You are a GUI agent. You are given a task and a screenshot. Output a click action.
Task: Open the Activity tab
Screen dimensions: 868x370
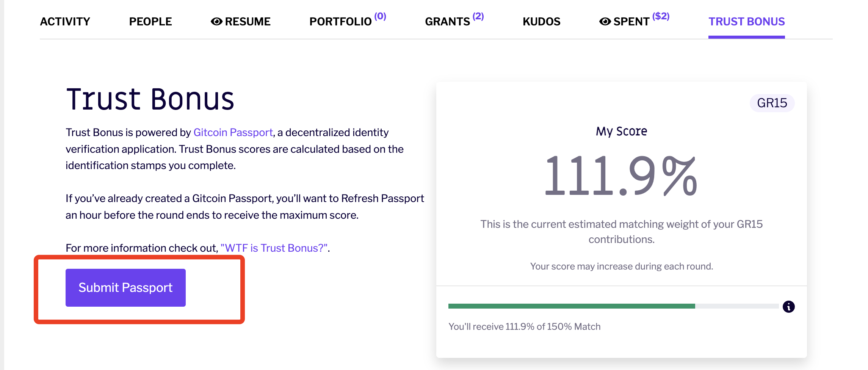(x=65, y=22)
